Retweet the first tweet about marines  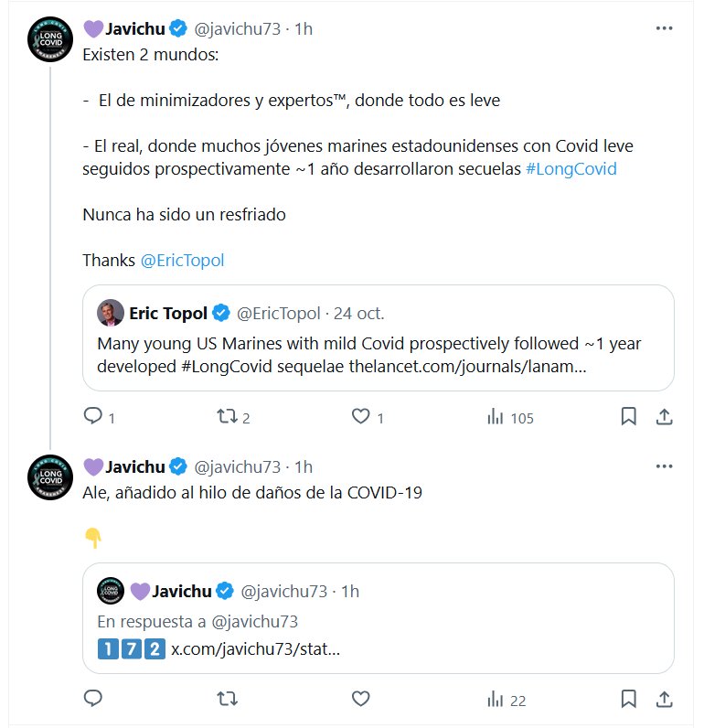[226, 417]
